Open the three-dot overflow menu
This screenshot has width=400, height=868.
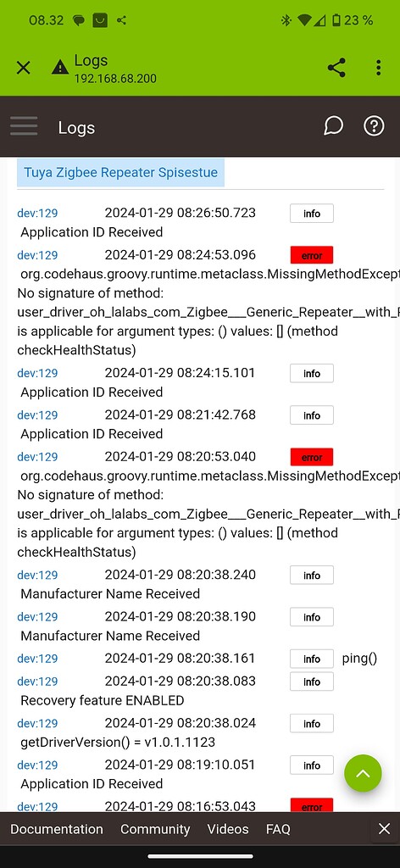click(x=379, y=68)
